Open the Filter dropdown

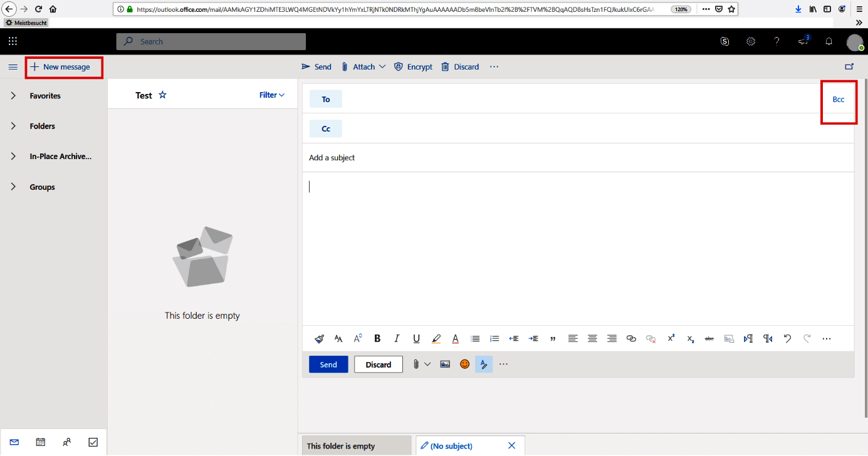[x=271, y=95]
